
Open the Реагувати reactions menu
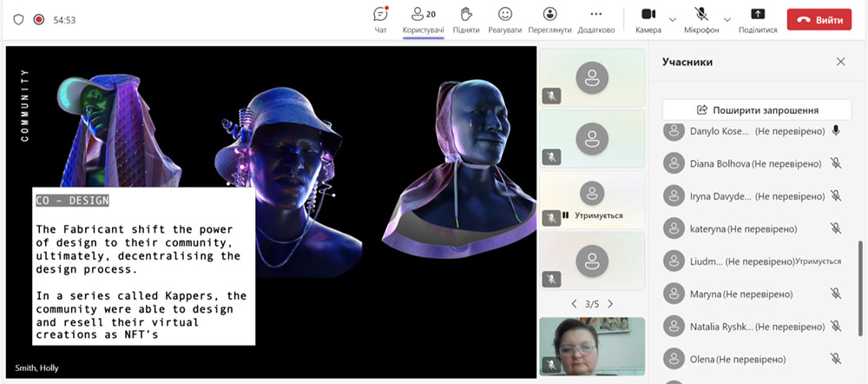[505, 20]
